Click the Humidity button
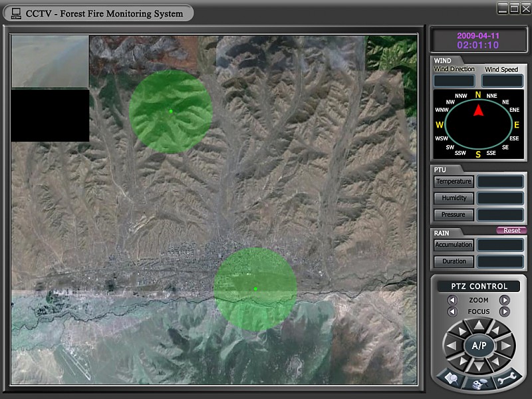The height and width of the screenshot is (399, 532). click(453, 198)
